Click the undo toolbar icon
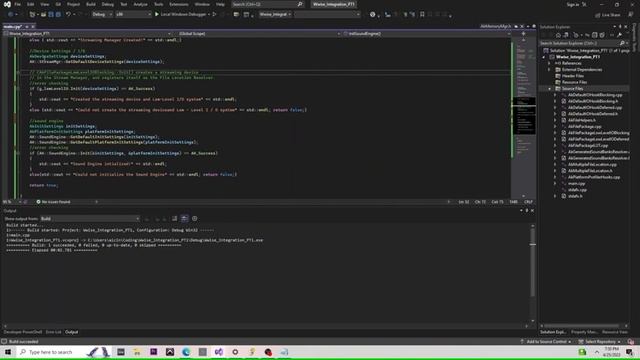640x360 pixels. point(68,14)
